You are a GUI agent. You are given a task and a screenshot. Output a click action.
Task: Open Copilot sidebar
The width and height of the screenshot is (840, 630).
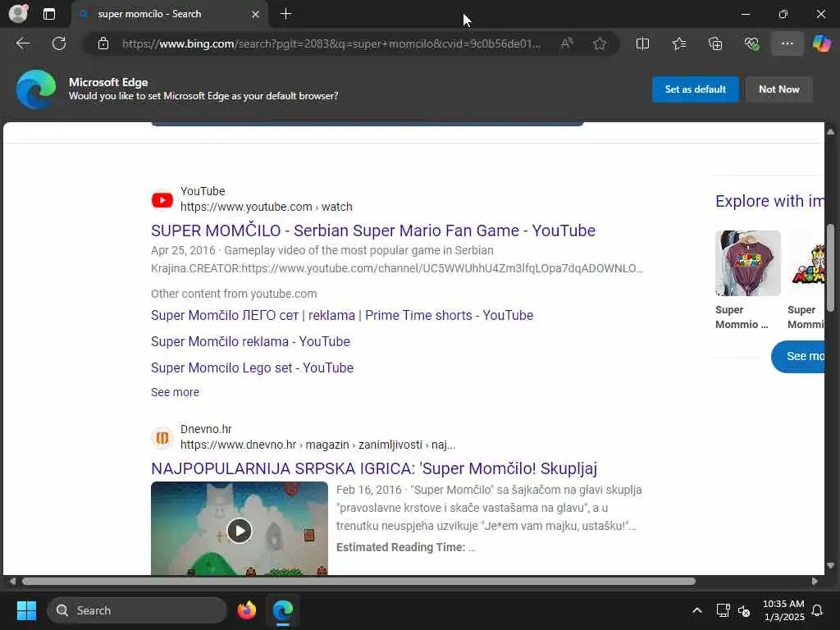tap(822, 43)
